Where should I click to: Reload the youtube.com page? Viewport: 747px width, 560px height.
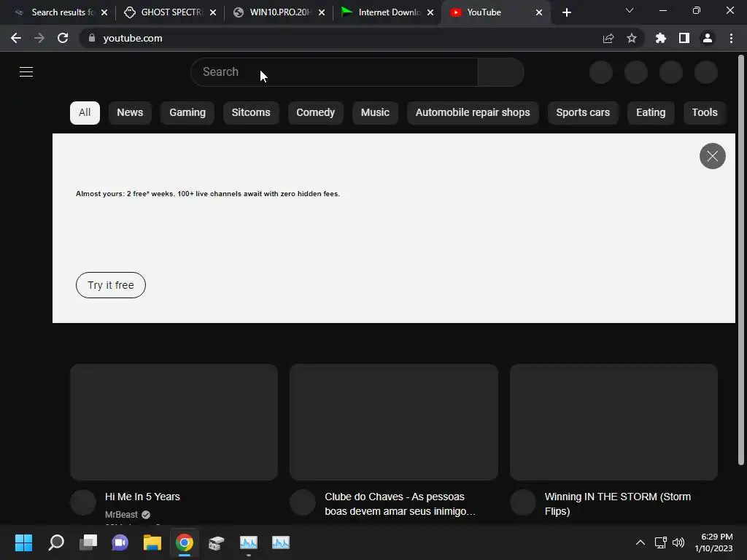(63, 38)
